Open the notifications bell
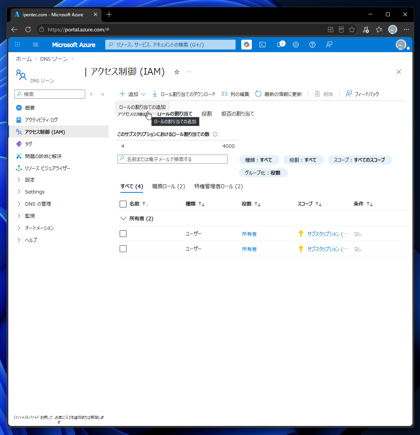Image resolution: width=420 pixels, height=435 pixels. (x=281, y=44)
